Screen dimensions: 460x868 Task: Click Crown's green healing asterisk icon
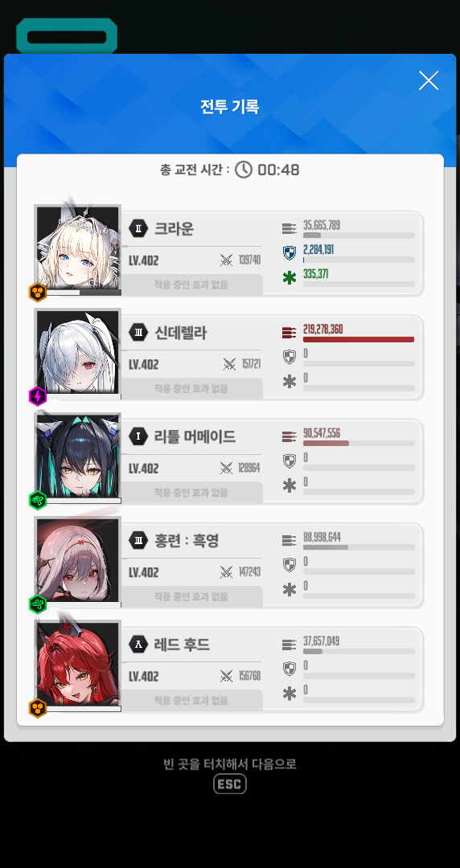tap(290, 278)
